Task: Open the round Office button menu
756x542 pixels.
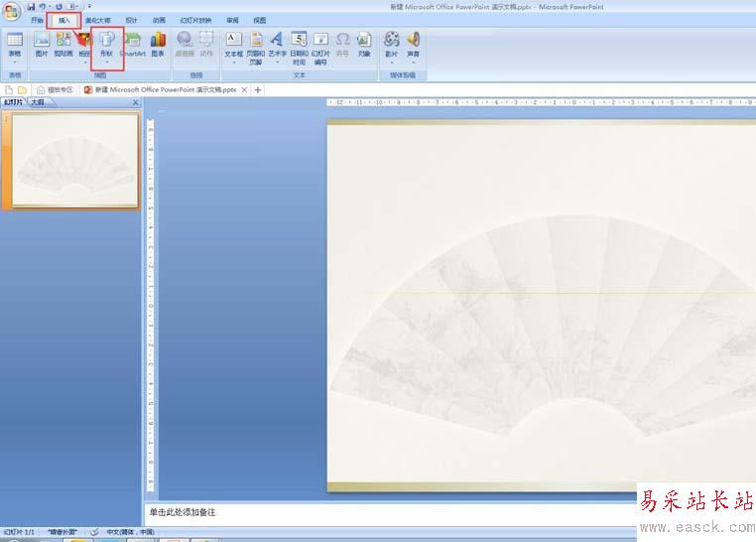Action: click(x=11, y=12)
